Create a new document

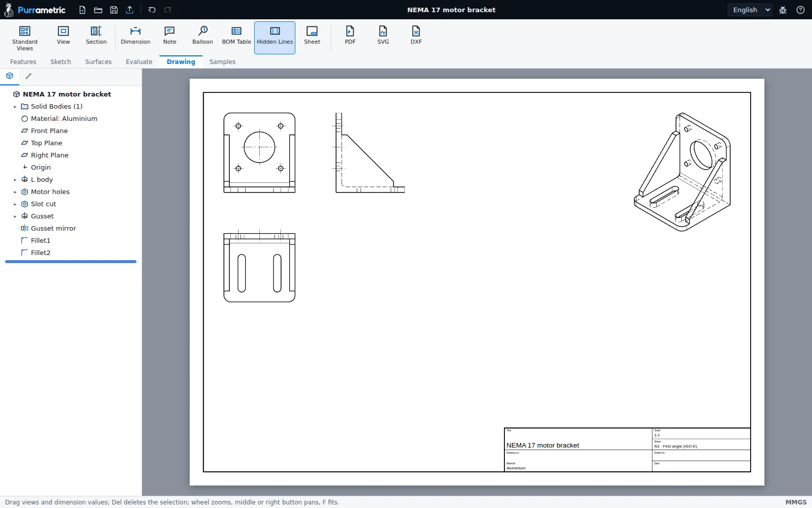(x=82, y=10)
